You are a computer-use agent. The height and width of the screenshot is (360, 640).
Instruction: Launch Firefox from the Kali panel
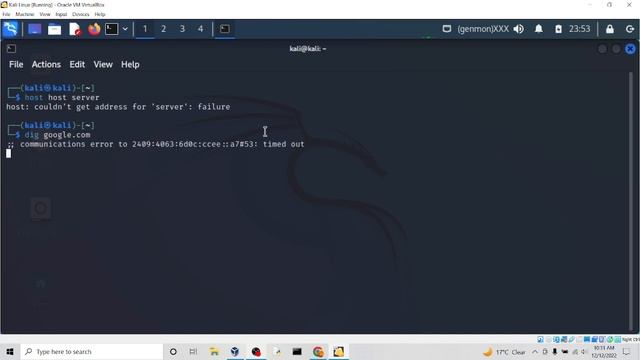[94, 29]
